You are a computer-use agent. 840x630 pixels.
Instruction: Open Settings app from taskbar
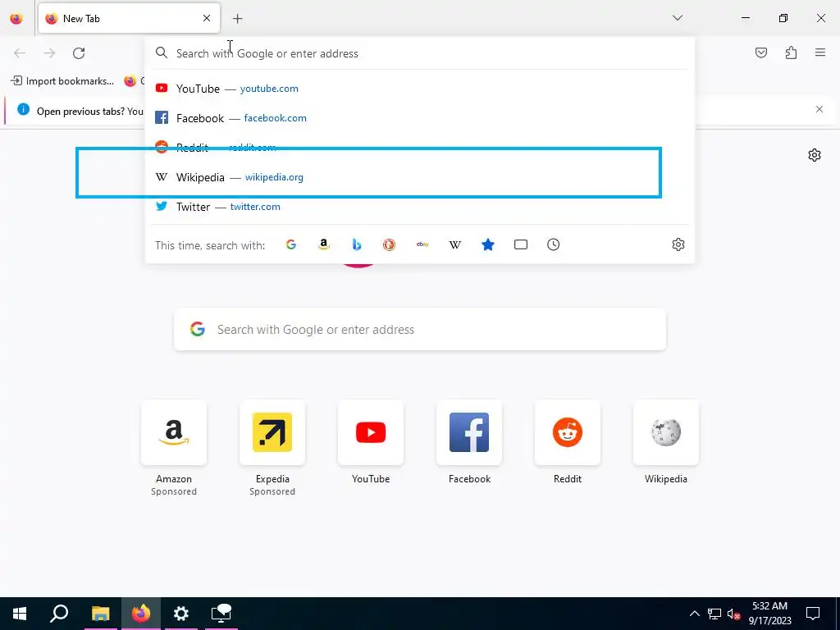click(181, 614)
